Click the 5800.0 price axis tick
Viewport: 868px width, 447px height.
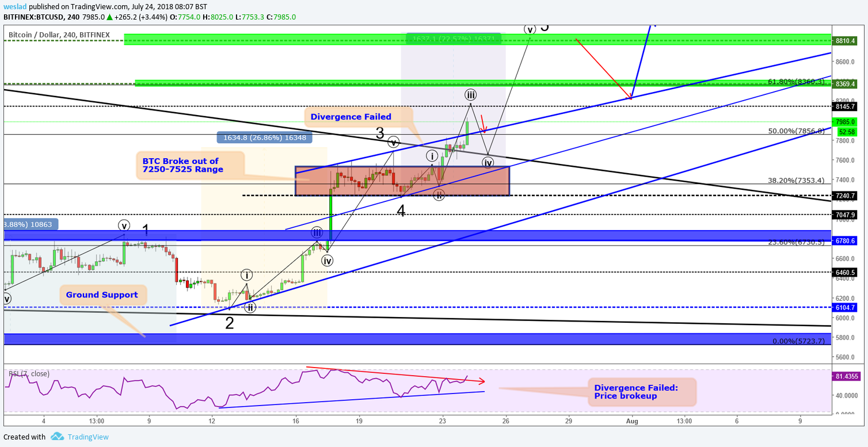[x=846, y=338]
